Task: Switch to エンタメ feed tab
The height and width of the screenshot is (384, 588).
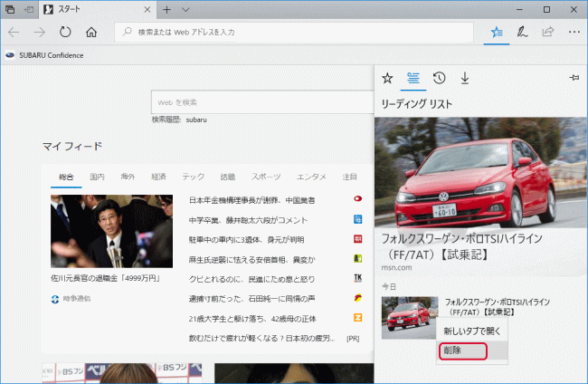Action: (311, 177)
